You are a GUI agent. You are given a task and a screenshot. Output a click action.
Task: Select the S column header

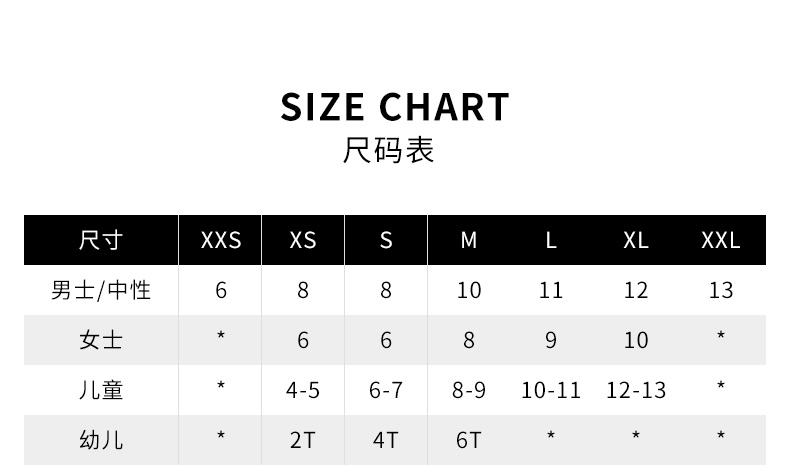(x=386, y=240)
